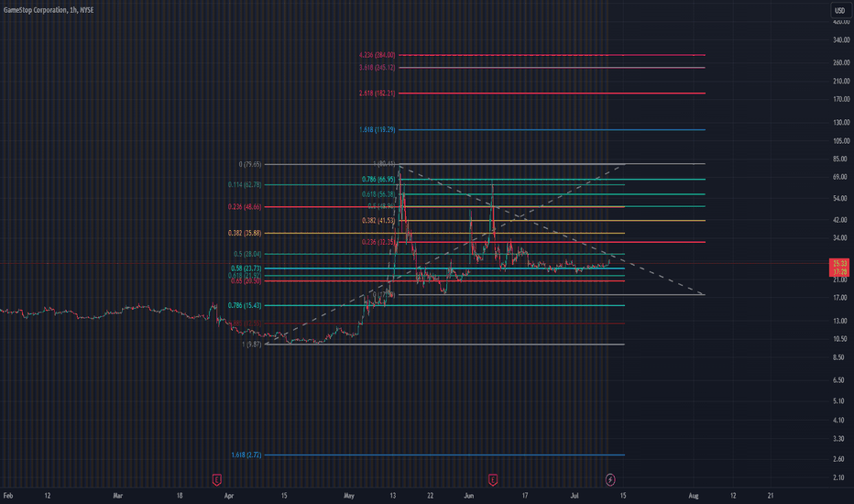
Task: Select the 0.114 (62.78) Fibonacci label
Action: [x=245, y=185]
